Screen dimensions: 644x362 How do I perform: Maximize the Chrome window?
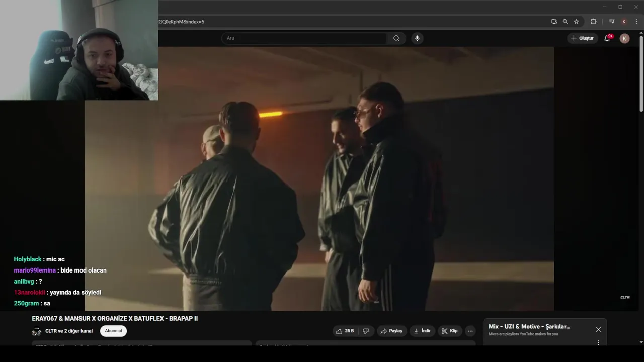tap(620, 7)
